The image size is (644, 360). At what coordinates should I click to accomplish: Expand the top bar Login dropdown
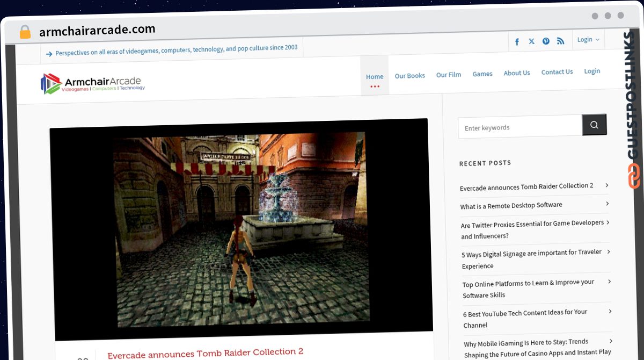[588, 40]
